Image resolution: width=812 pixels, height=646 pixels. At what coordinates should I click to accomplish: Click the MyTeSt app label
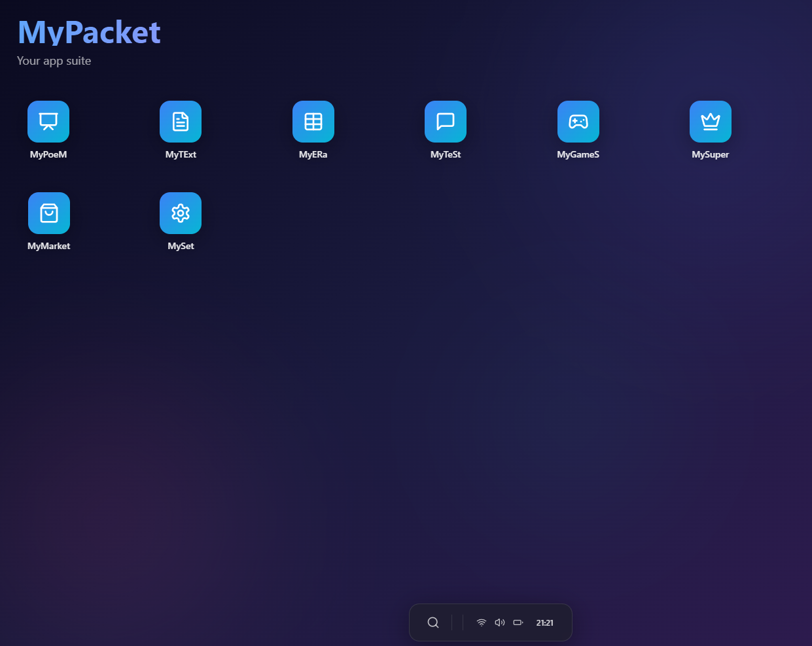[x=446, y=155]
